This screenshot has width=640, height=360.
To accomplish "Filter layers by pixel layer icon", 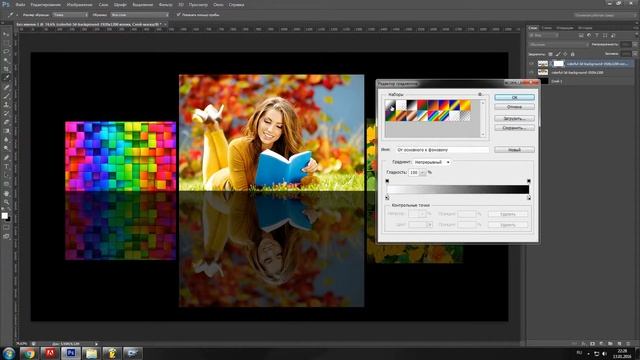I will (x=581, y=36).
